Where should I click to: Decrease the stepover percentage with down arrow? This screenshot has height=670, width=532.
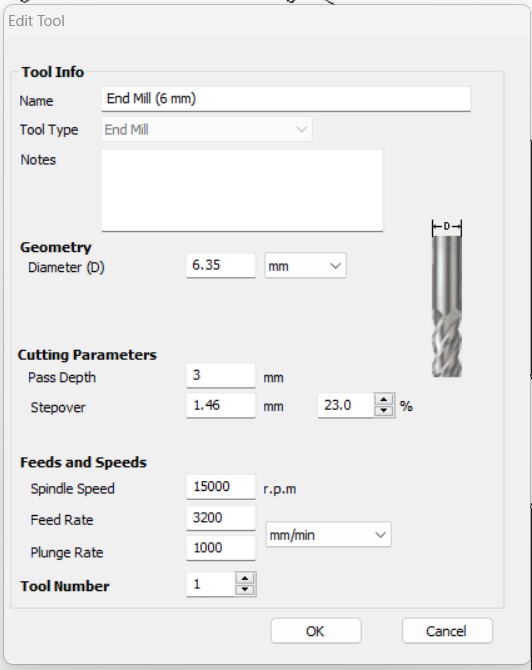click(384, 411)
